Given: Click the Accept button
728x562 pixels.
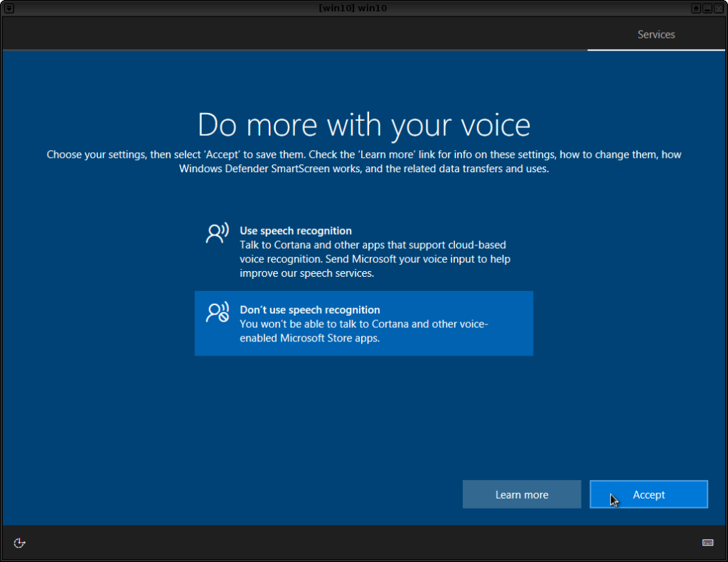Looking at the screenshot, I should (648, 494).
